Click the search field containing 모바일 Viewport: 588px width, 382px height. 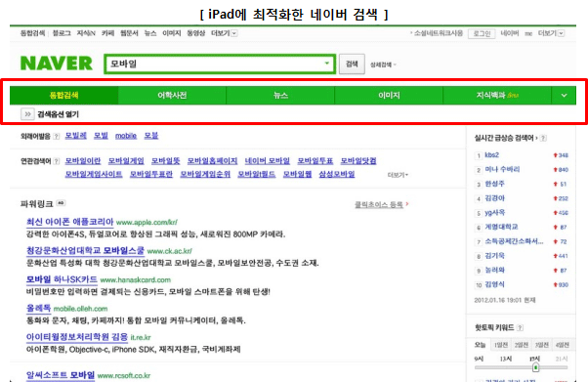pos(220,64)
